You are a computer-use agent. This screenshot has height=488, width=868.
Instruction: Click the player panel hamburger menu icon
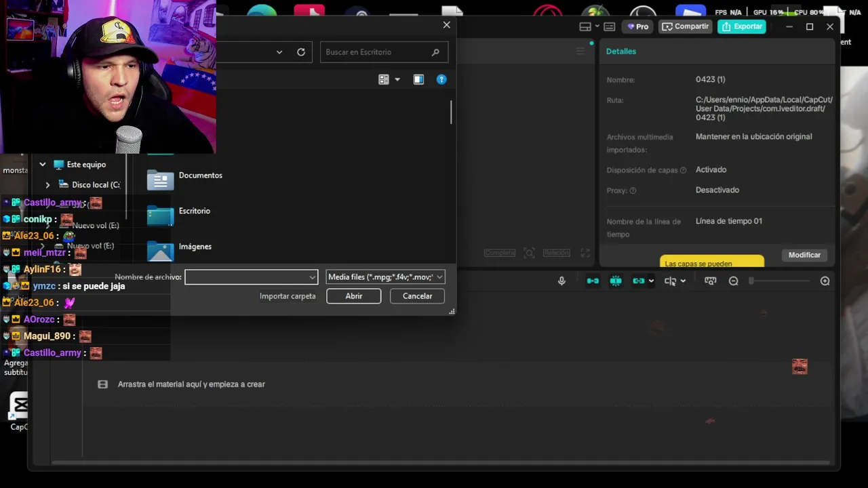point(580,51)
